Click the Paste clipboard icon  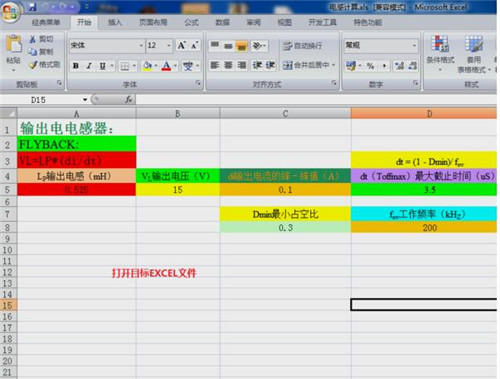tap(14, 44)
